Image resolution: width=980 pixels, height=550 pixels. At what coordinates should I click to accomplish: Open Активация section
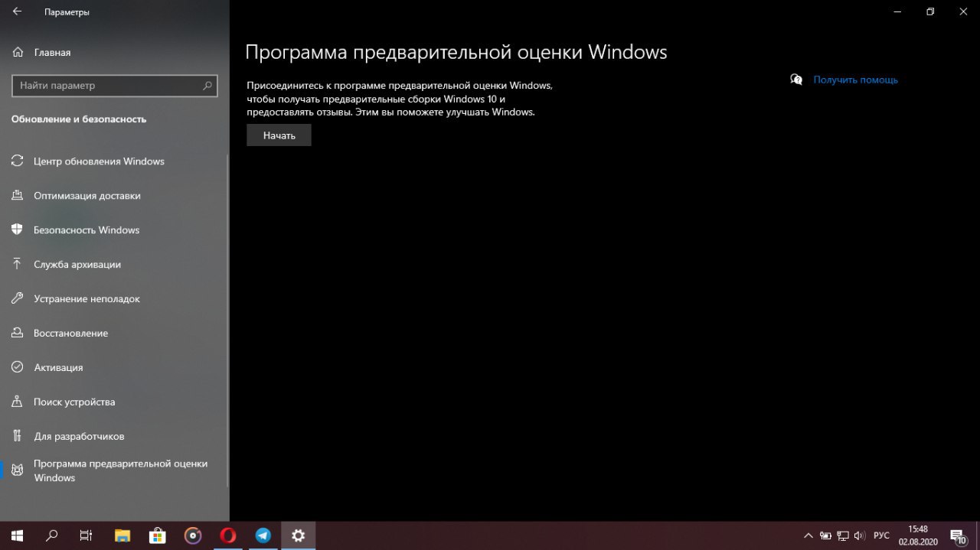pos(115,368)
